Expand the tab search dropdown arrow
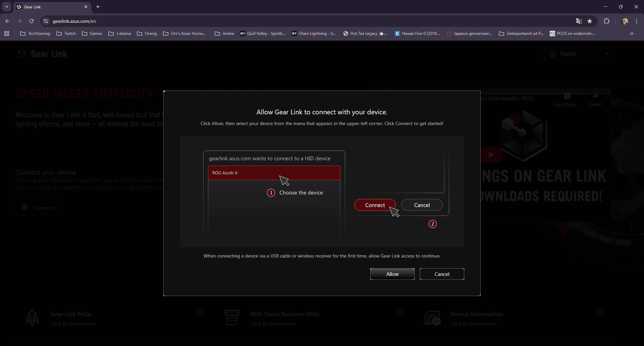 (x=7, y=7)
